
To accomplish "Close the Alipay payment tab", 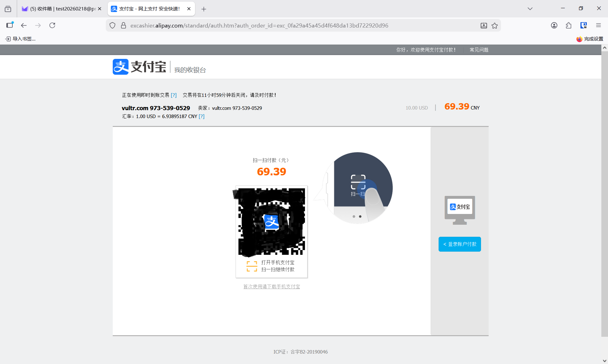I will (189, 9).
